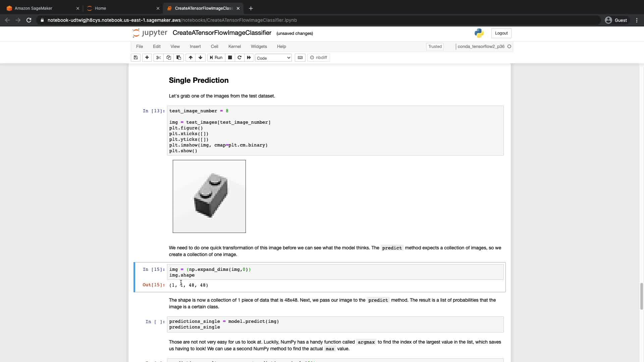Move selected cell down with arrow icon
This screenshot has height=362, width=644.
coord(200,58)
